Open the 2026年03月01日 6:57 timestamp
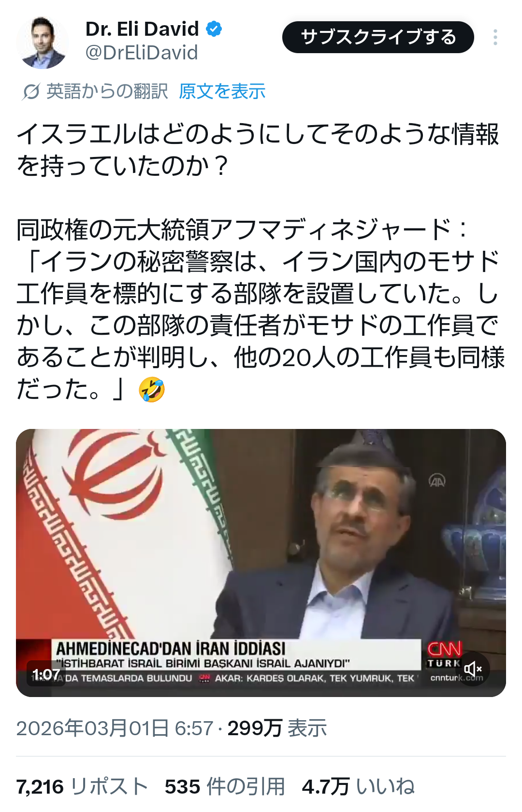This screenshot has height=812, width=522. pos(115,728)
